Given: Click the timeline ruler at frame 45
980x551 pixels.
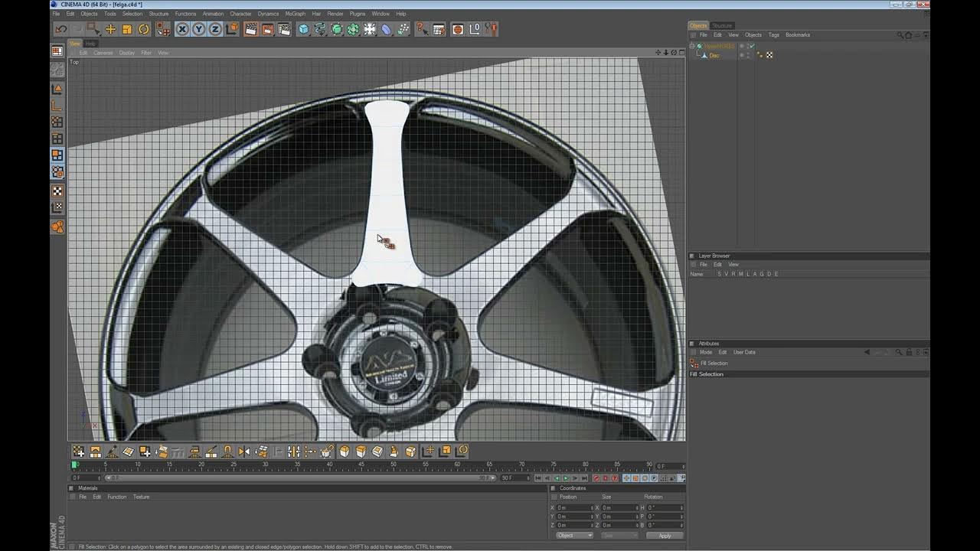Looking at the screenshot, I should coord(362,465).
